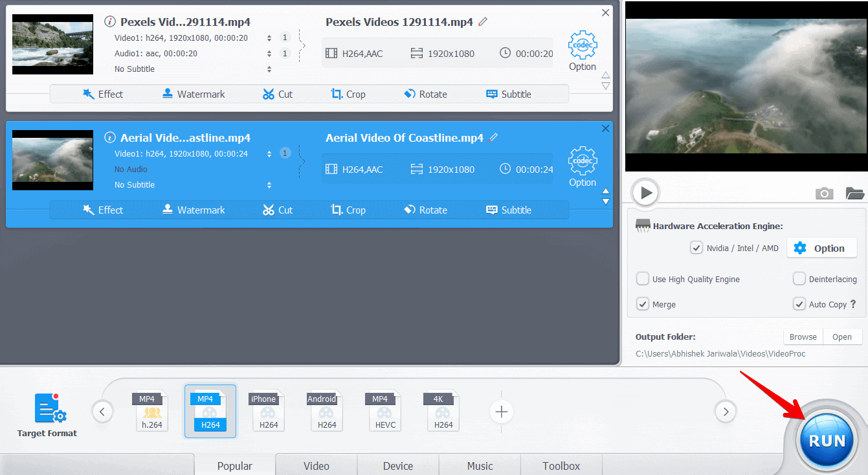Click the Auto Copy help question mark
The height and width of the screenshot is (475, 868).
pyautogui.click(x=853, y=304)
